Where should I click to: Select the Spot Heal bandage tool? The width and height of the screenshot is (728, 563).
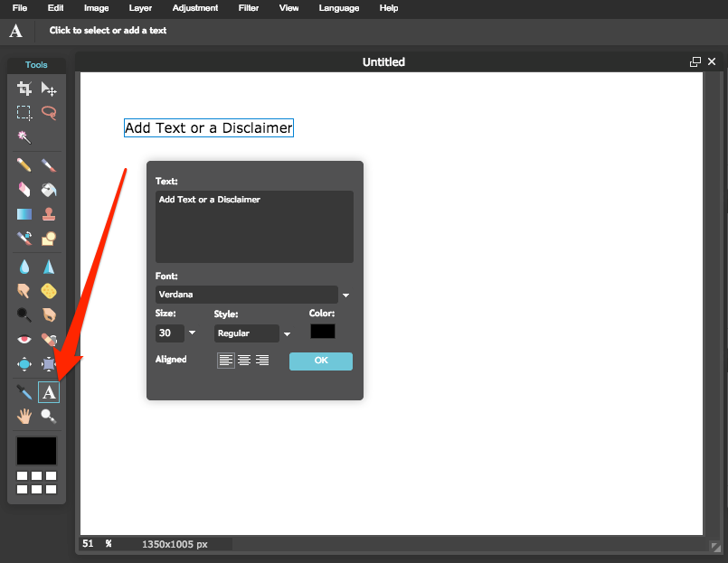coord(49,340)
